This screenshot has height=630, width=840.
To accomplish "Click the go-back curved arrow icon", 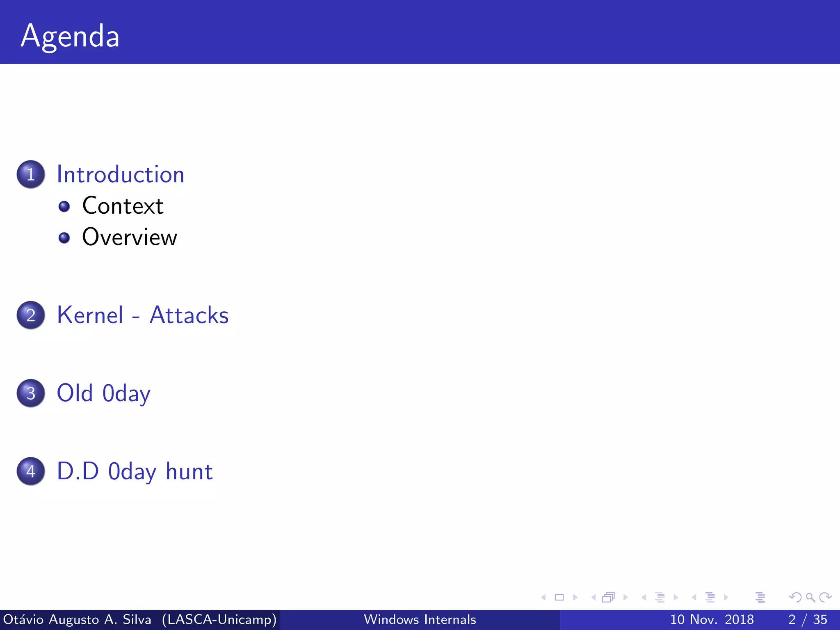I will tap(795, 597).
